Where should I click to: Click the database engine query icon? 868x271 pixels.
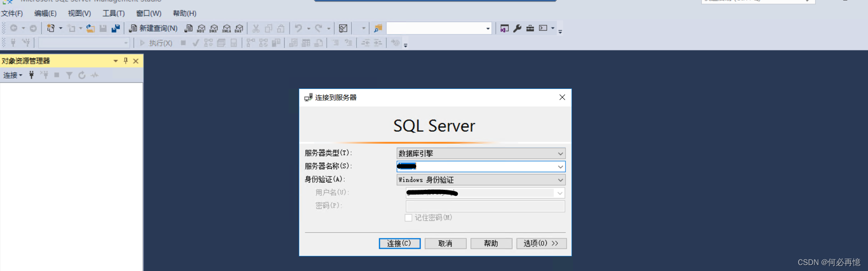point(188,28)
